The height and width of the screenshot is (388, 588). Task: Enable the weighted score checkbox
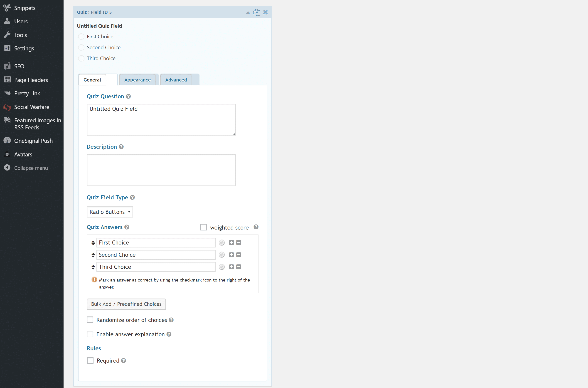[203, 227]
